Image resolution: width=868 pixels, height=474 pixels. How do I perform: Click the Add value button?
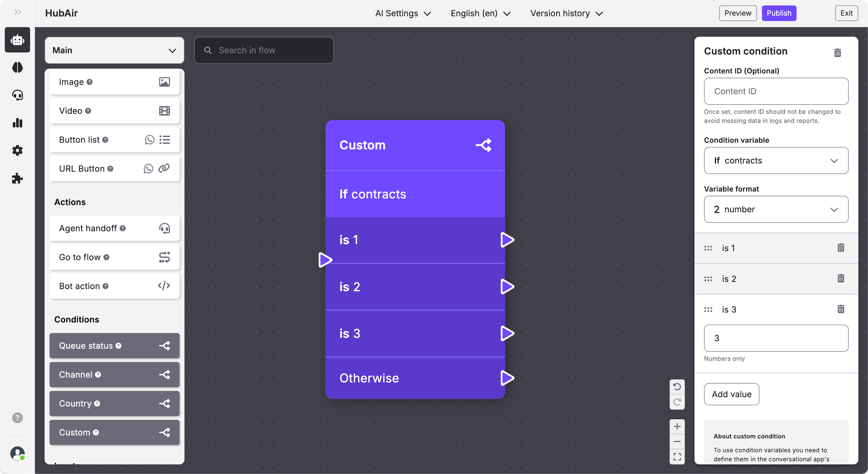coord(732,394)
